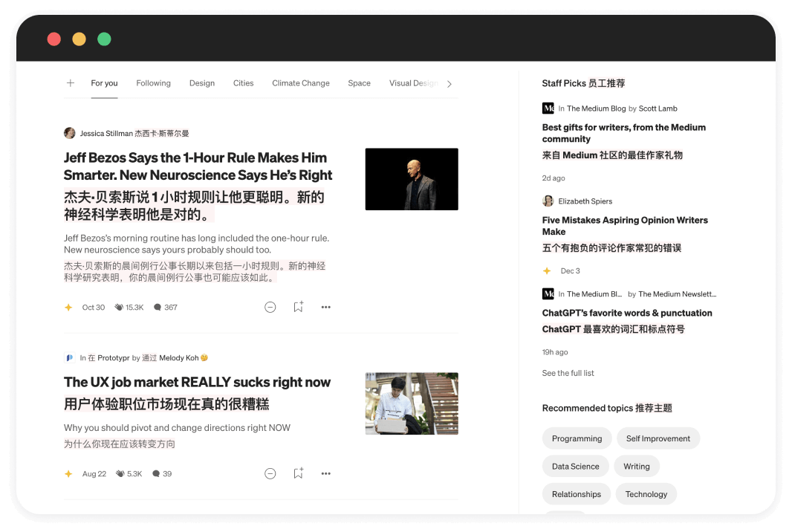The image size is (792, 532).
Task: Open Five Mistakes Aspiring Opinion Writers article
Action: tap(625, 226)
